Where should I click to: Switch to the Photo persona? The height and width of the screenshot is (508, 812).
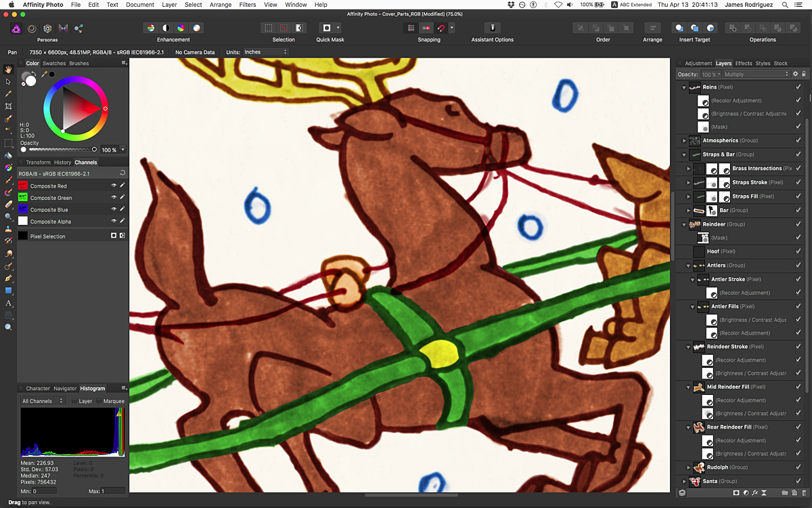pyautogui.click(x=16, y=28)
